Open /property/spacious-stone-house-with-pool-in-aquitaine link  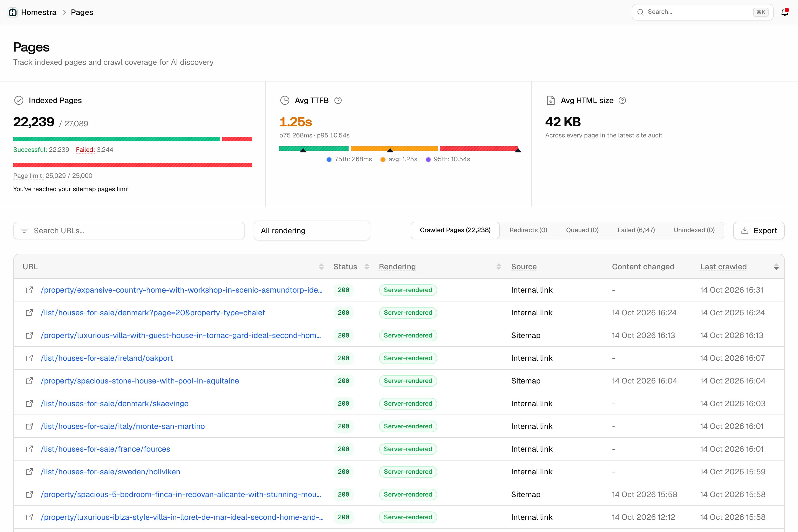[x=140, y=381]
